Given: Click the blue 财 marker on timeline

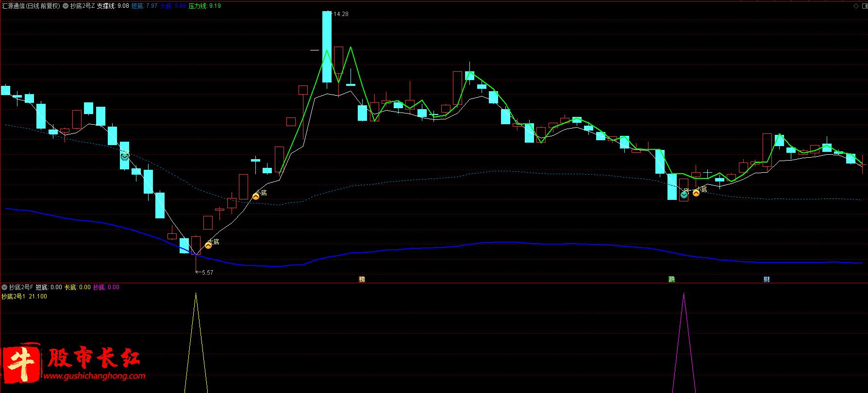Looking at the screenshot, I should (x=767, y=279).
